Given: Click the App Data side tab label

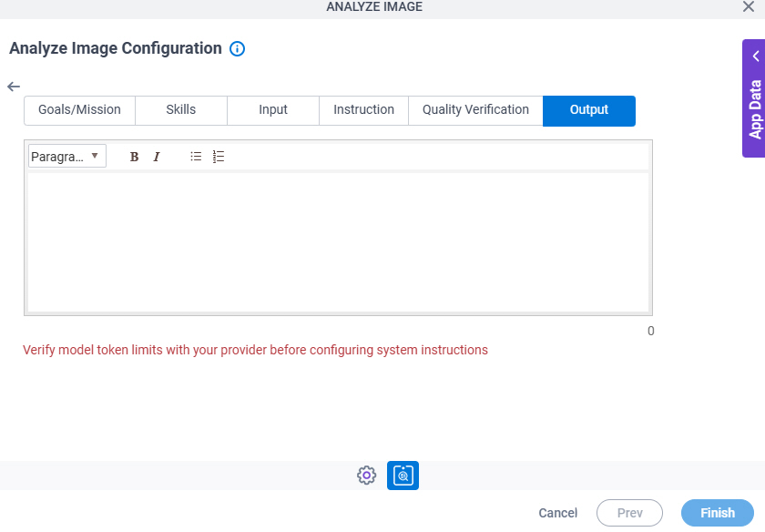Looking at the screenshot, I should click(755, 110).
